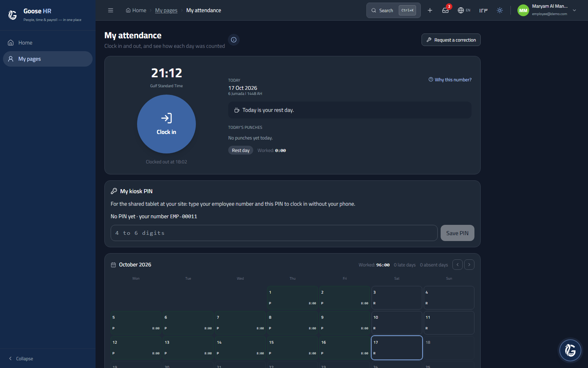The width and height of the screenshot is (588, 368).
Task: Click the Save PIN button
Action: pyautogui.click(x=458, y=233)
